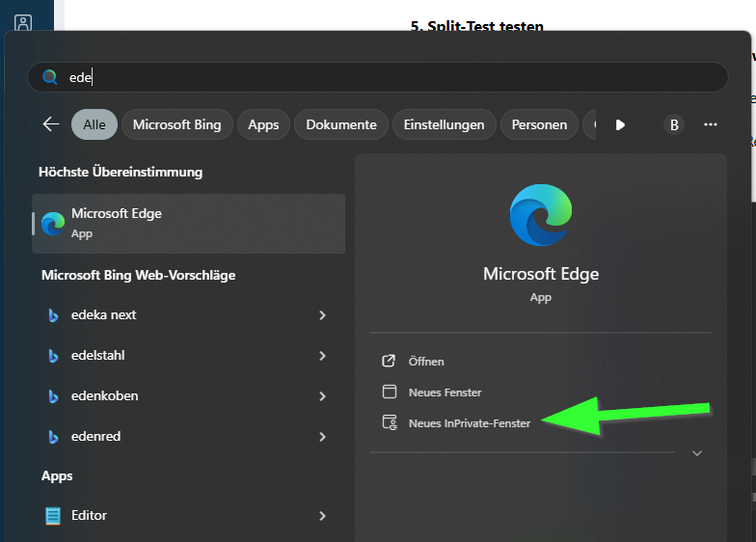
Task: Open the Dokumente filter tab
Action: 341,124
